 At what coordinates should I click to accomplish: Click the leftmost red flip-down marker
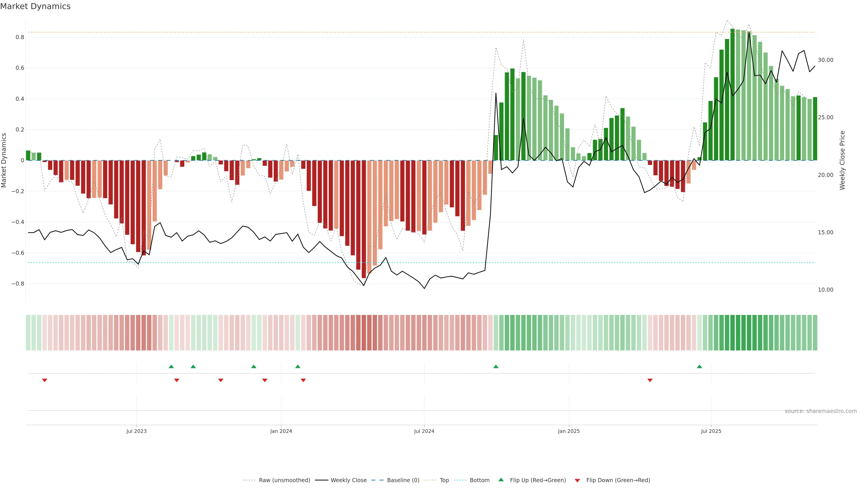point(45,380)
